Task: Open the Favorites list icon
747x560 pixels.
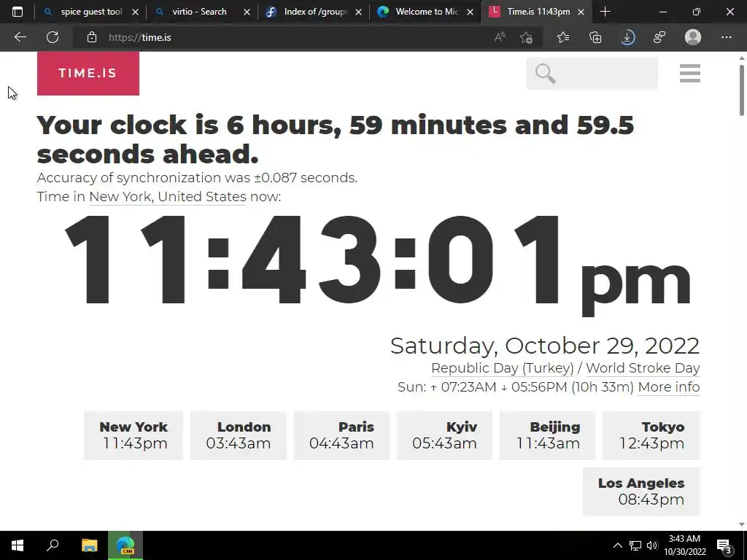Action: click(x=563, y=37)
